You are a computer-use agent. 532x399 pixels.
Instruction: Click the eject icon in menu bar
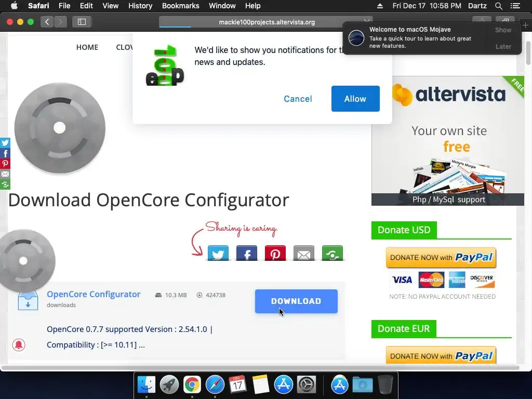pyautogui.click(x=380, y=6)
